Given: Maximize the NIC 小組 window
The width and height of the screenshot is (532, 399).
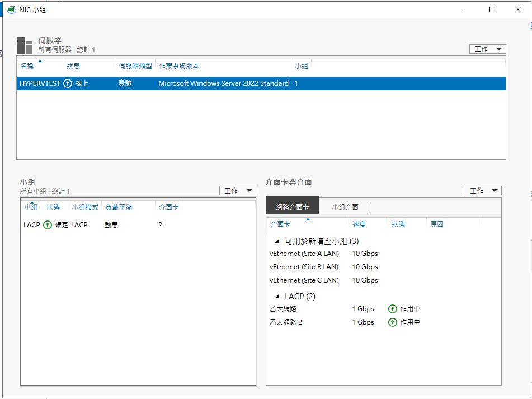Looking at the screenshot, I should click(x=492, y=10).
